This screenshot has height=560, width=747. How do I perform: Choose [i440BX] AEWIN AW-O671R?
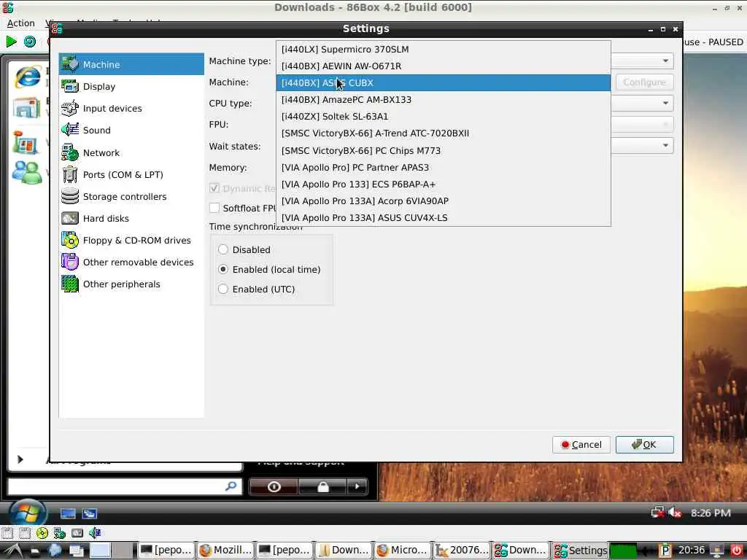[x=443, y=66]
